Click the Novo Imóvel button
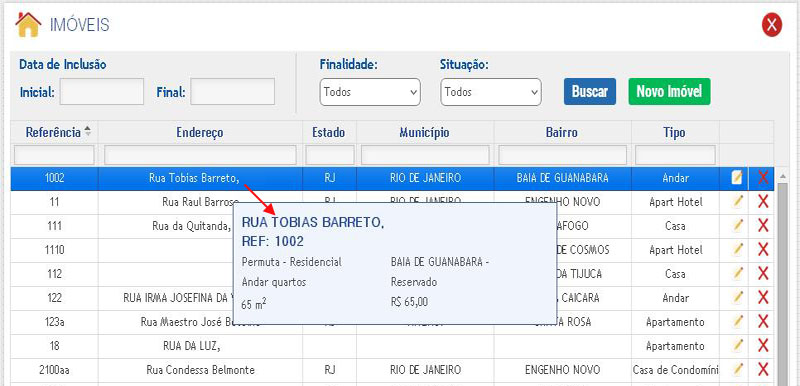 [x=669, y=92]
